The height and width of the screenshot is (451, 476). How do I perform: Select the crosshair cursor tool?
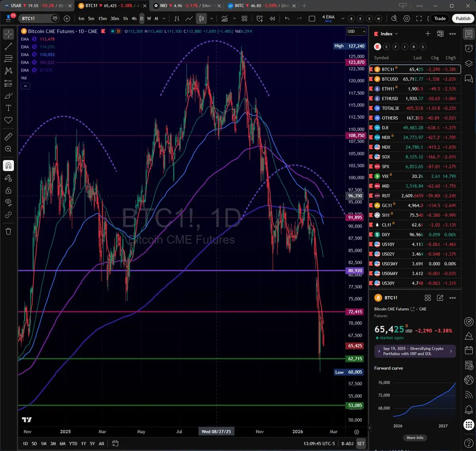pos(8,35)
